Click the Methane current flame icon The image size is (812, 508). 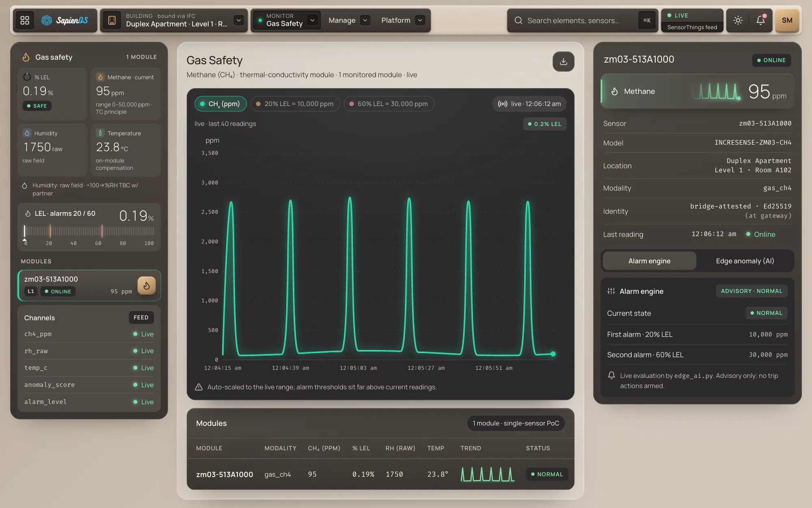pos(100,77)
